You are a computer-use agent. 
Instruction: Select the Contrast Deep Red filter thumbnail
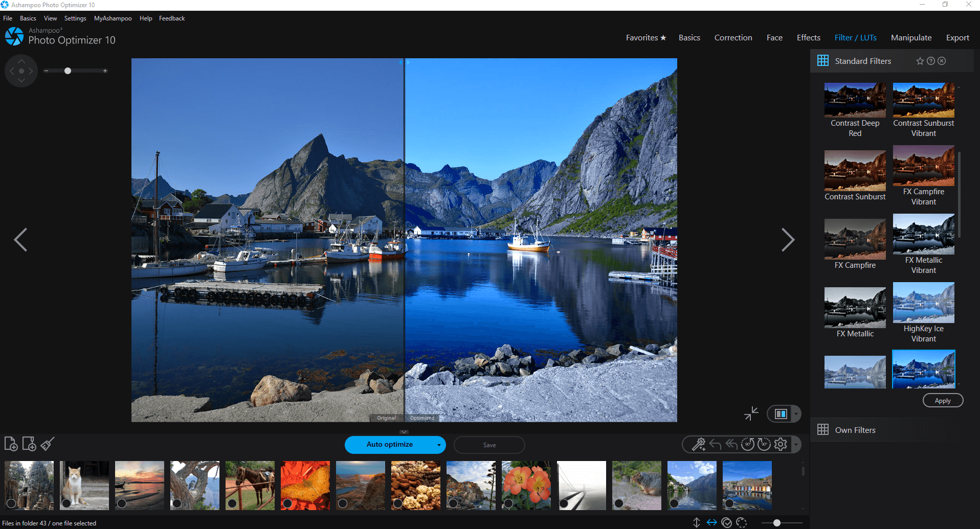click(855, 99)
